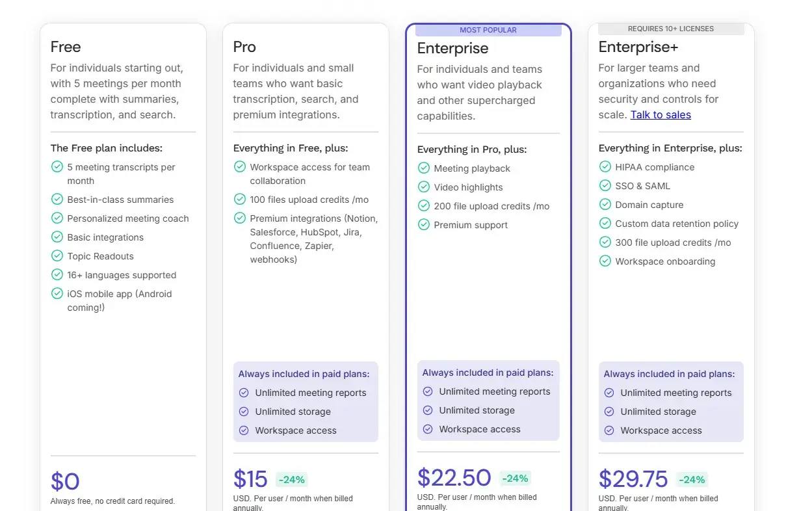
Task: Click the -24% badge next to $22.50
Action: [x=515, y=478]
